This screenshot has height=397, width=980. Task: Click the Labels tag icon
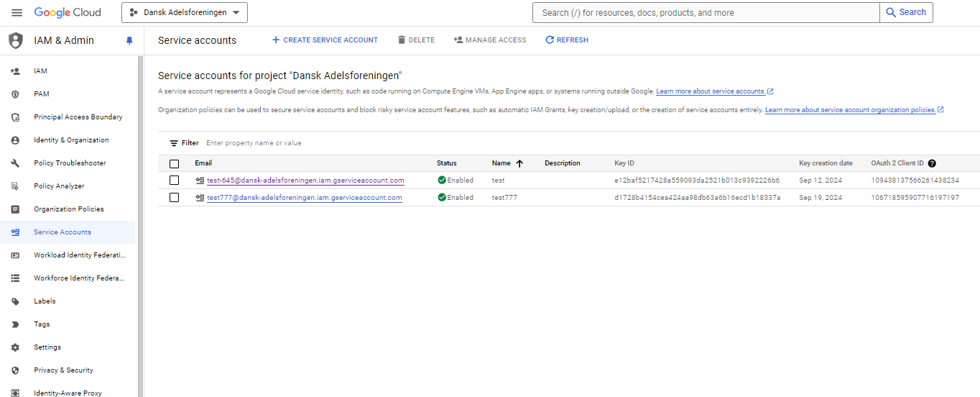[15, 301]
